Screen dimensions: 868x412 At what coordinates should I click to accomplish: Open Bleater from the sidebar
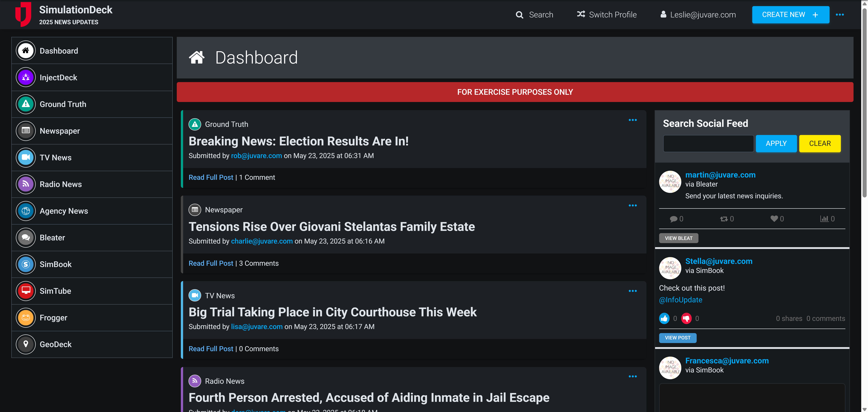(52, 237)
